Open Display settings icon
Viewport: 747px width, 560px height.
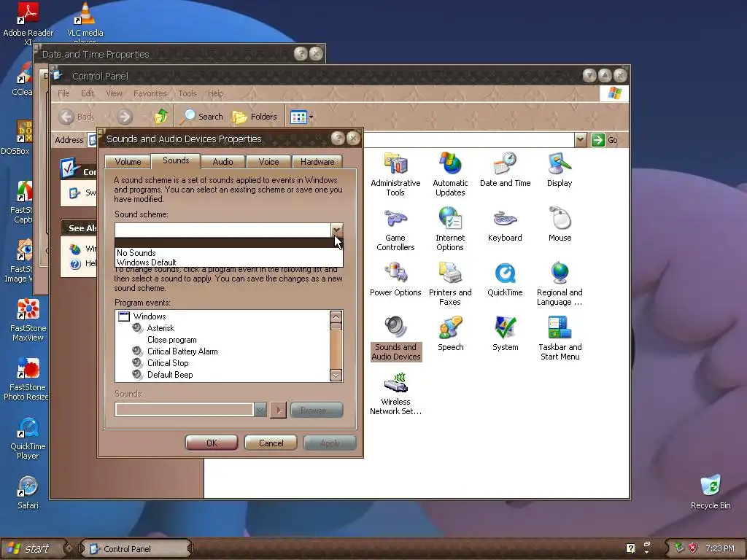click(x=560, y=169)
